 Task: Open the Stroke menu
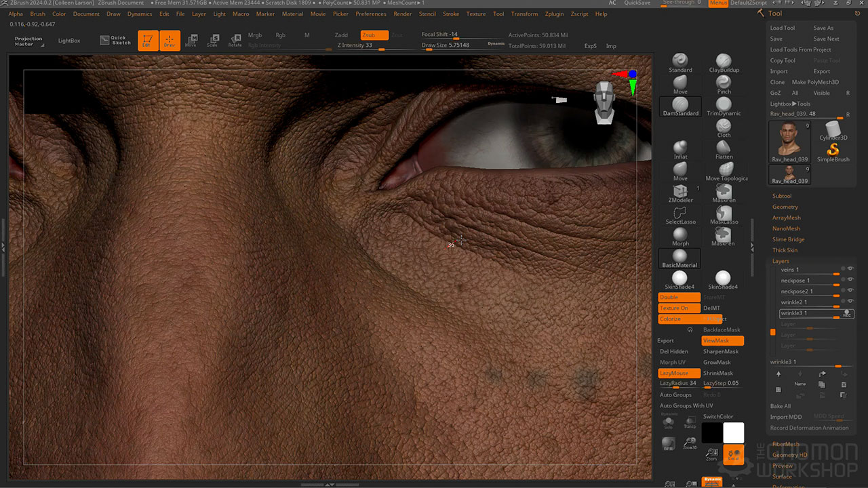(451, 14)
